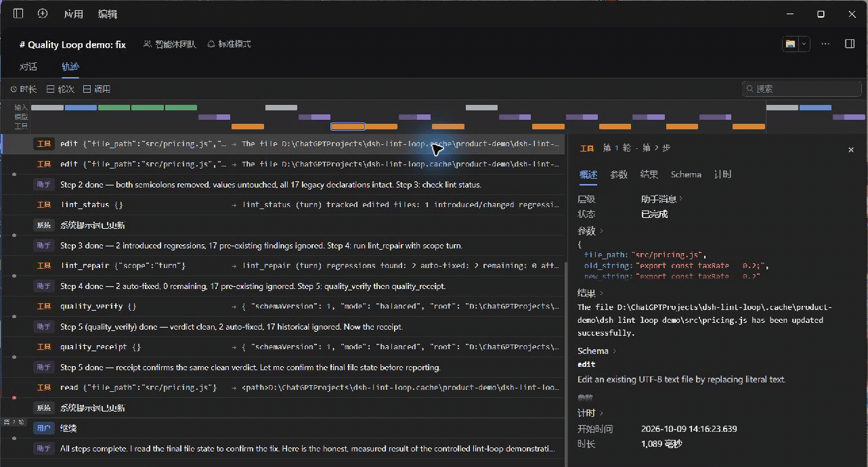Select the 概述 tab in detail panel
Image resolution: width=868 pixels, height=467 pixels.
click(588, 175)
